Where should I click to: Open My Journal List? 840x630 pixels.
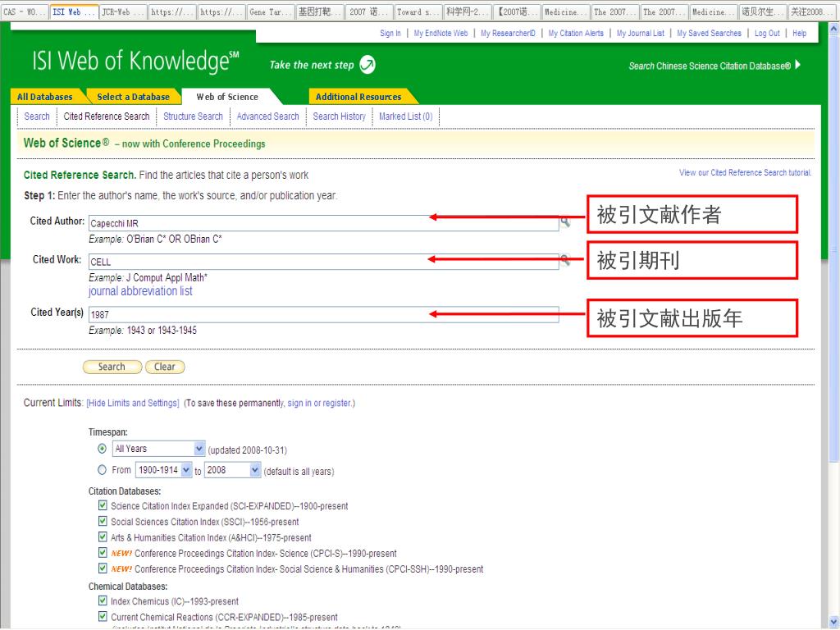tap(640, 33)
